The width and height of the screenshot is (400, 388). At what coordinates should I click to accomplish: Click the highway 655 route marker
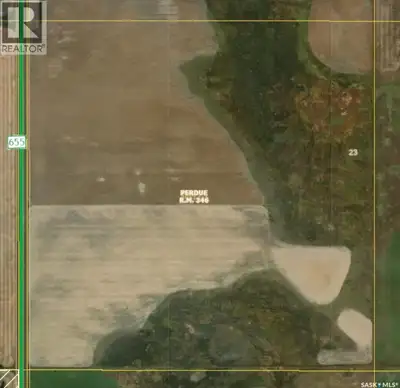click(x=17, y=143)
